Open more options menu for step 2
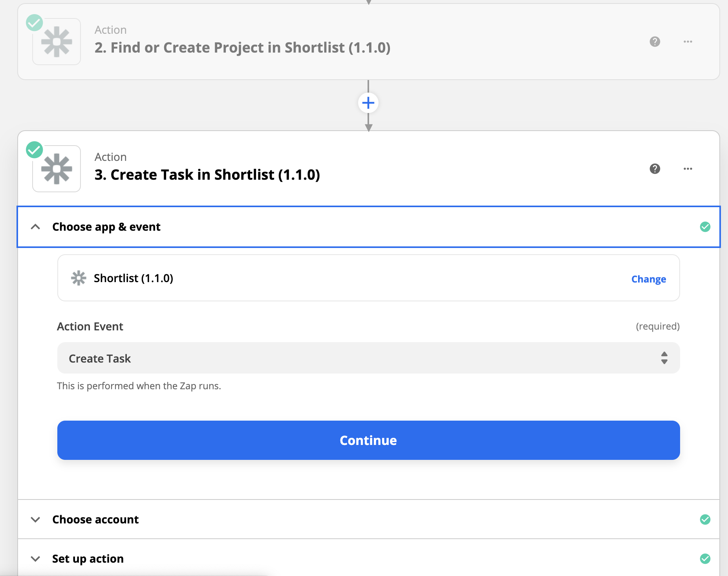Viewport: 728px width, 576px height. (688, 42)
